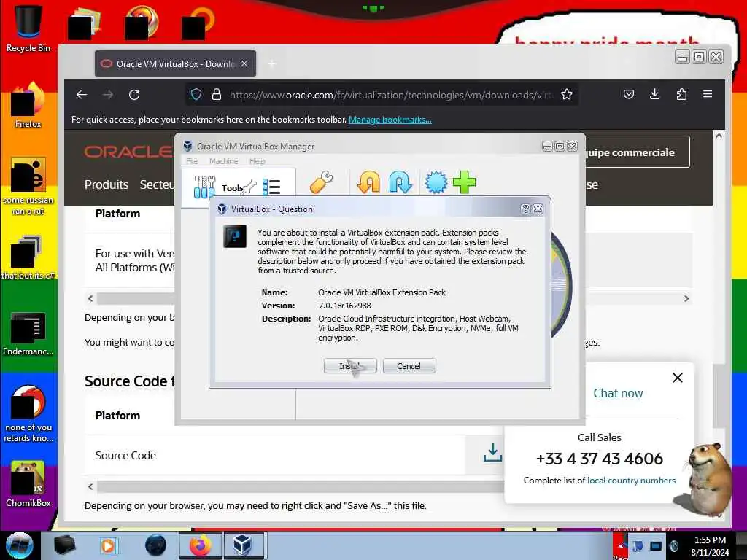Close the Chat now sales popup

[x=678, y=378]
